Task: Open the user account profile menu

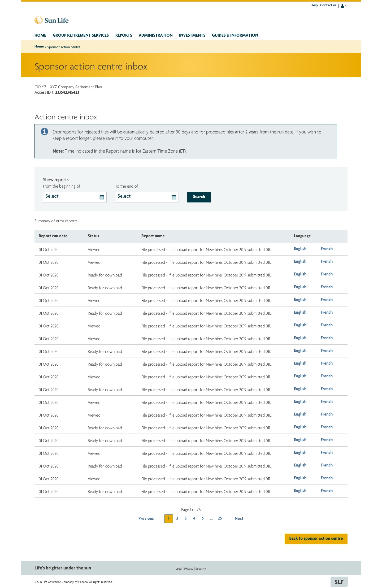Action: [344, 6]
